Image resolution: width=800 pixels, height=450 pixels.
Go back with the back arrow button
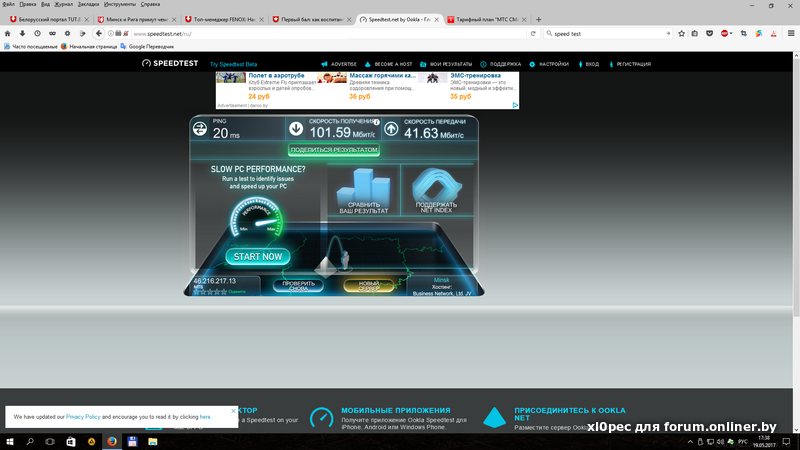click(x=99, y=34)
